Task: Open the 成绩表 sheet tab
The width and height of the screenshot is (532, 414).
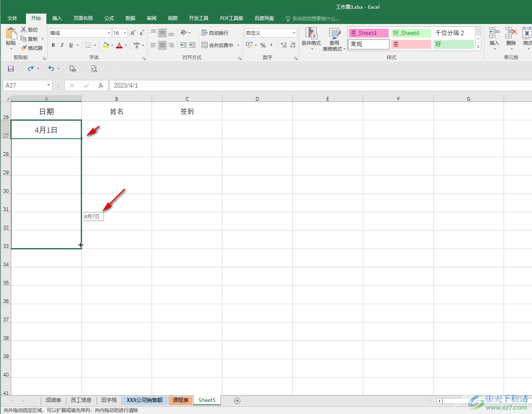Action: (53, 400)
